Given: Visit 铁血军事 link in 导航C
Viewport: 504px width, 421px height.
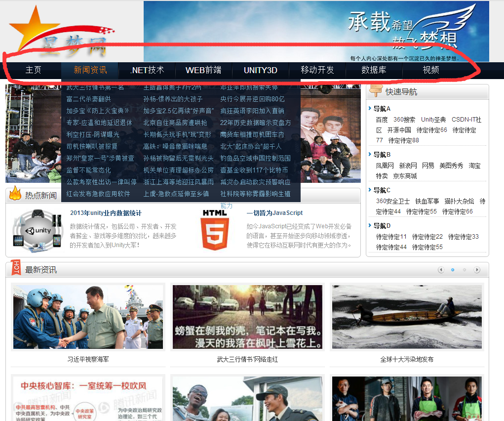Looking at the screenshot, I should [x=427, y=201].
